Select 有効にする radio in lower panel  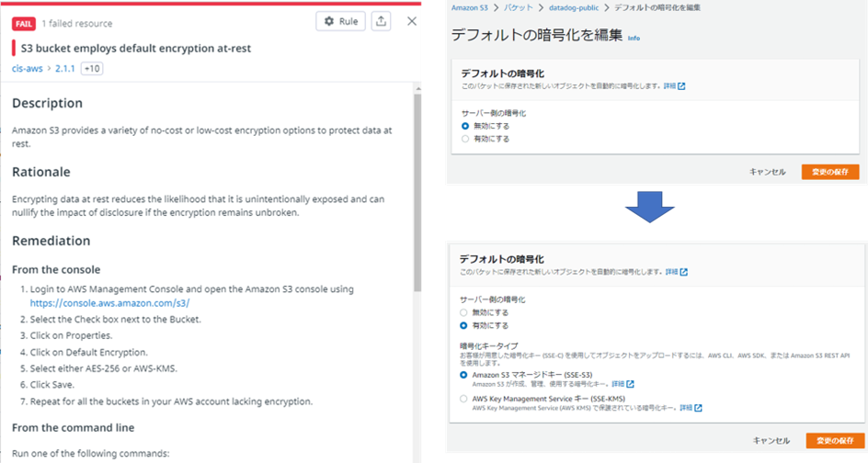pos(463,326)
